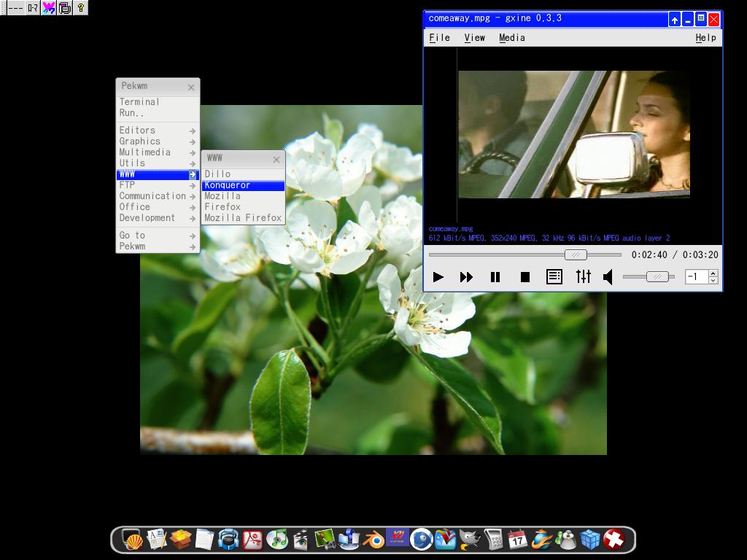Open the playlist icon in gxine

pyautogui.click(x=554, y=276)
